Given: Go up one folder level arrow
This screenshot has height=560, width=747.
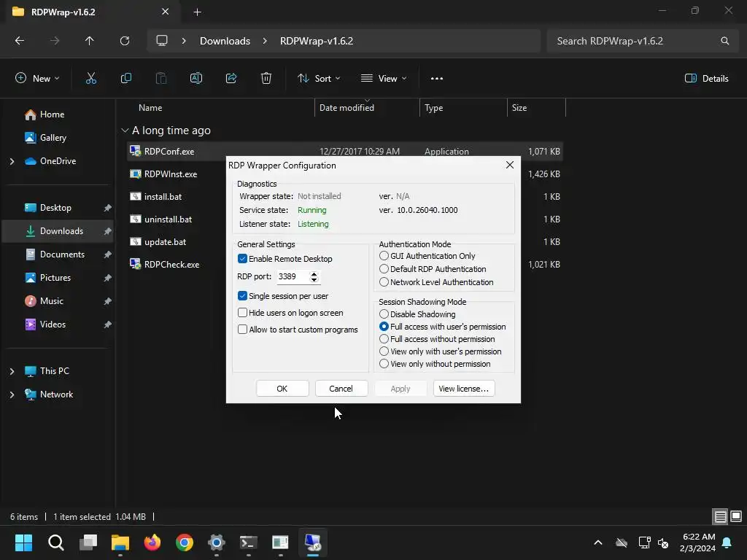Looking at the screenshot, I should click(90, 41).
